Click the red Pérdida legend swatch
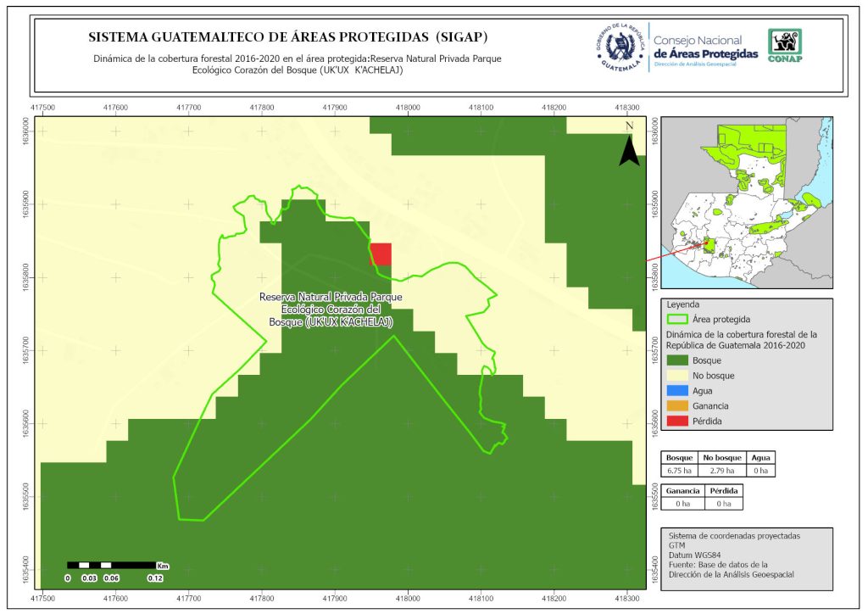The image size is (868, 614). 679,421
